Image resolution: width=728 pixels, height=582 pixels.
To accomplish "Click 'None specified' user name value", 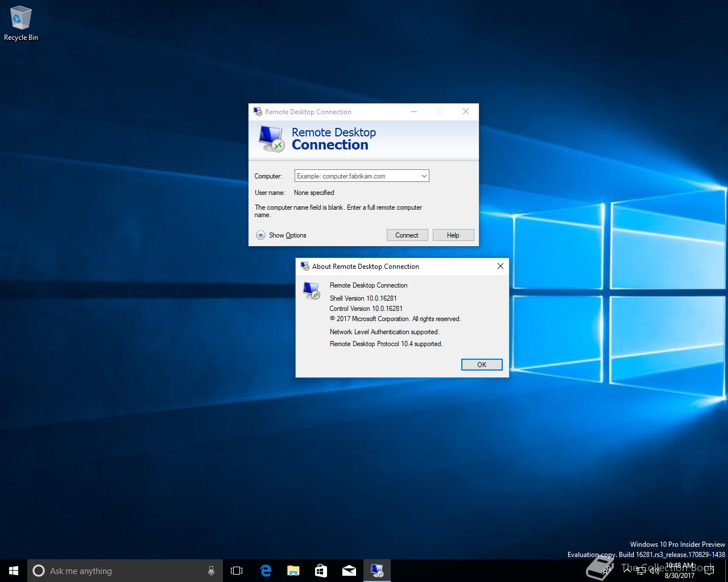I will (314, 193).
